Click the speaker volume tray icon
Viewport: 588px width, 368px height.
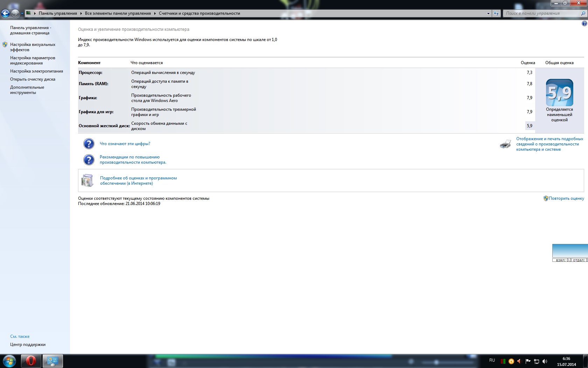[x=545, y=361]
